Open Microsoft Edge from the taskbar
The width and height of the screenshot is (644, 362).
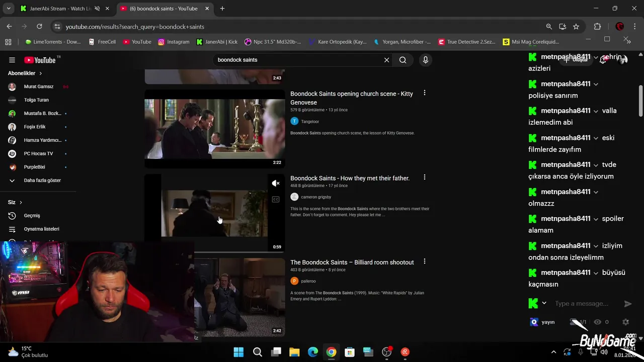(x=312, y=352)
